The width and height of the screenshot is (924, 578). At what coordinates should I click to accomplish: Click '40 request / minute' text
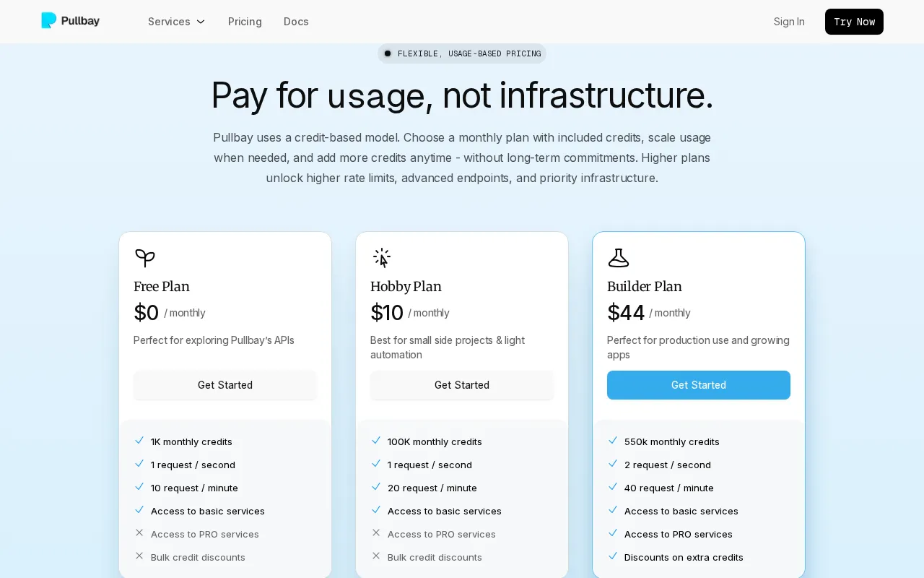point(669,488)
